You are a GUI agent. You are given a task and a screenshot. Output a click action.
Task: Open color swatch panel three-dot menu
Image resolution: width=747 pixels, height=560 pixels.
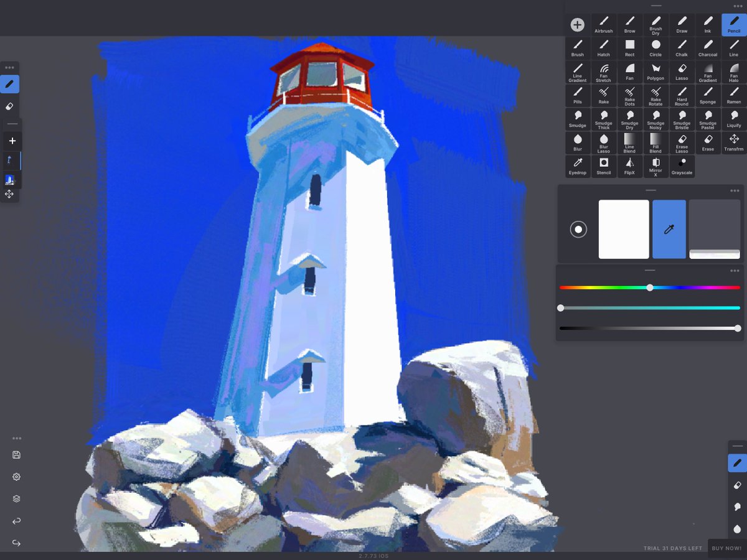click(735, 190)
